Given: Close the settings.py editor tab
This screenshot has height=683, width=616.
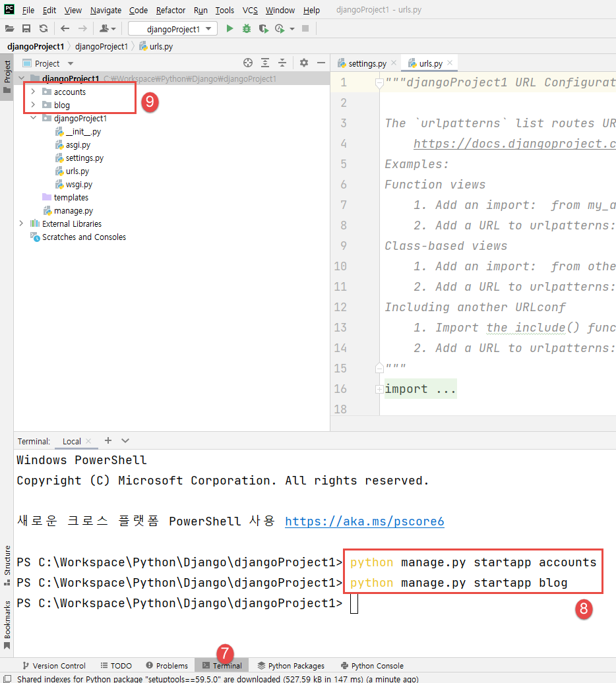Looking at the screenshot, I should click(x=394, y=63).
